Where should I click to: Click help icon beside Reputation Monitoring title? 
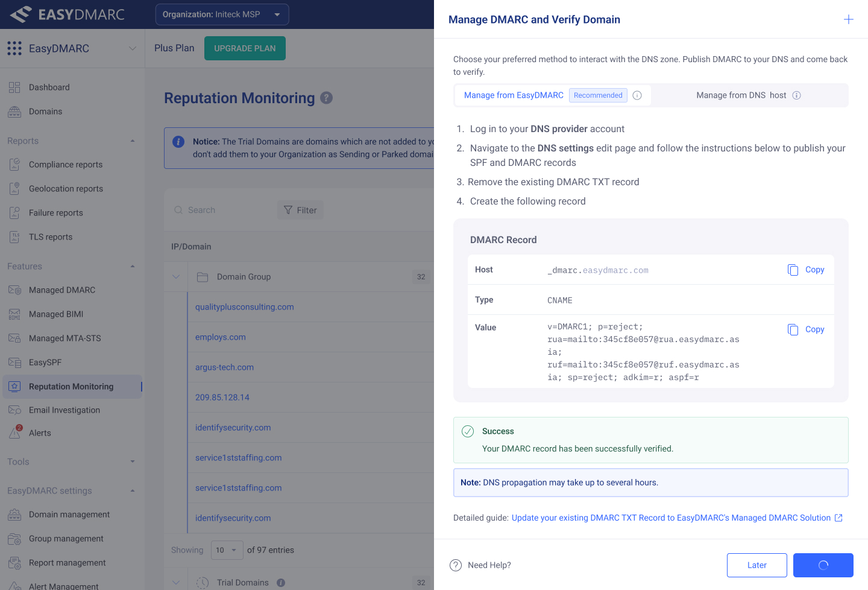pyautogui.click(x=326, y=98)
